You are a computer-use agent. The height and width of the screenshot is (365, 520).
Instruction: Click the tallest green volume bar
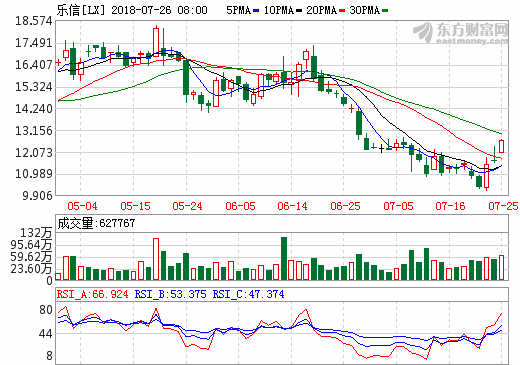pyautogui.click(x=284, y=258)
